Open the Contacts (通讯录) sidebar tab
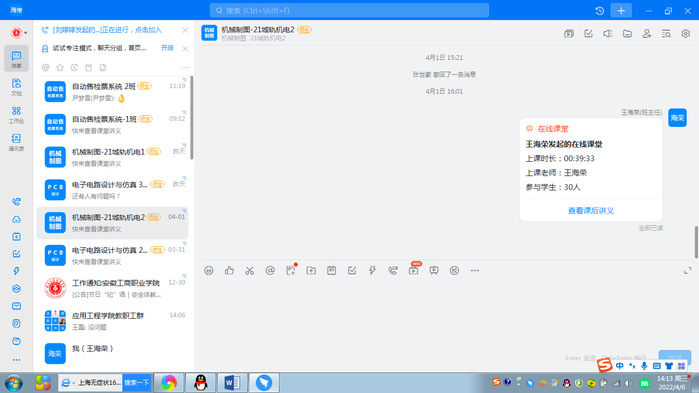This screenshot has width=699, height=393. tap(16, 142)
